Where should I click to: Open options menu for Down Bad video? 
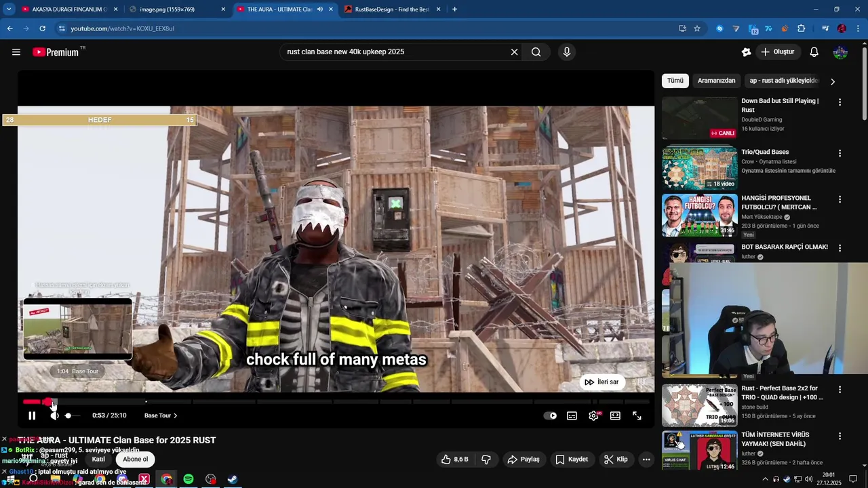pos(840,102)
